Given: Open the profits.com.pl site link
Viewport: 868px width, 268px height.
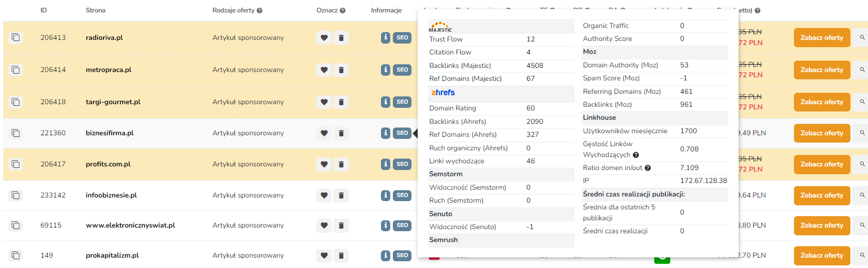Looking at the screenshot, I should 108,164.
